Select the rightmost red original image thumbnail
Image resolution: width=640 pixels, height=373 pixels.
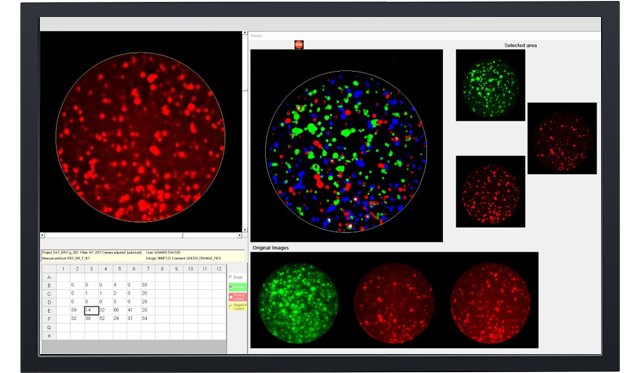[x=491, y=302]
